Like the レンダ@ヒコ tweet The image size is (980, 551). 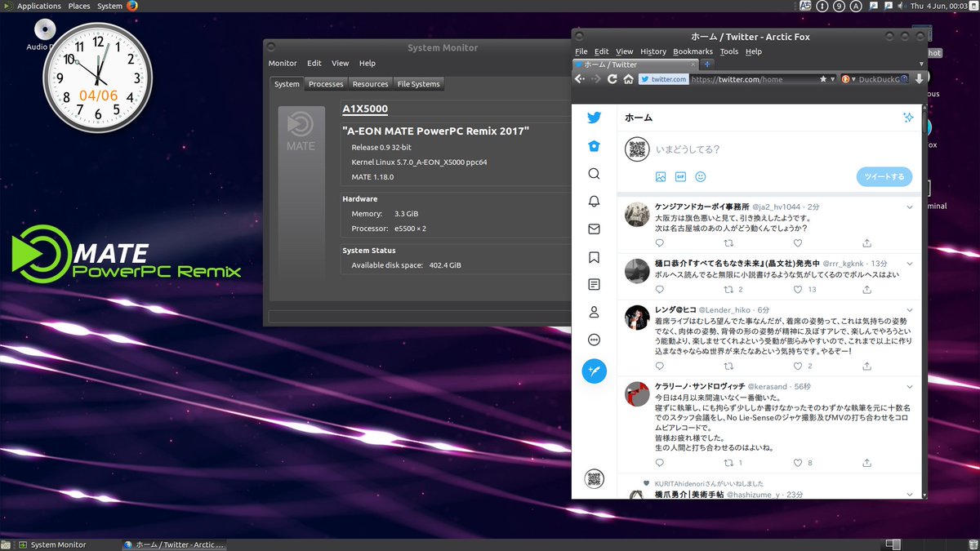[x=798, y=367]
